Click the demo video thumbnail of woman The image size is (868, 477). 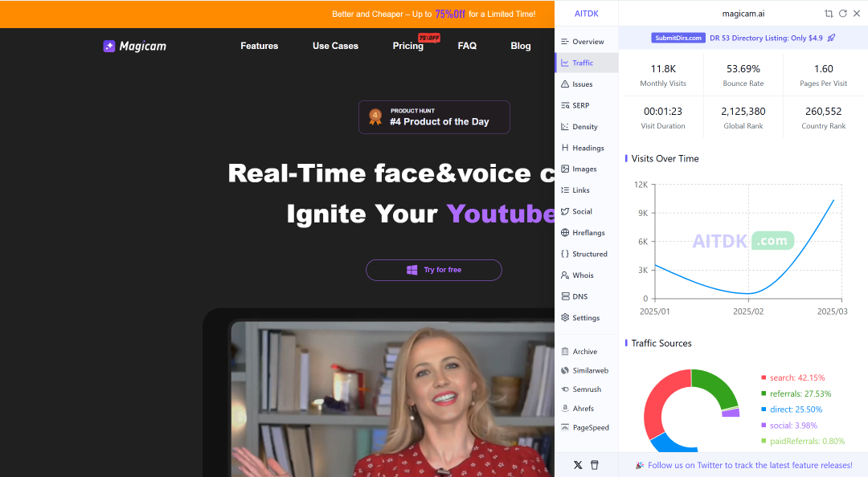pos(392,398)
